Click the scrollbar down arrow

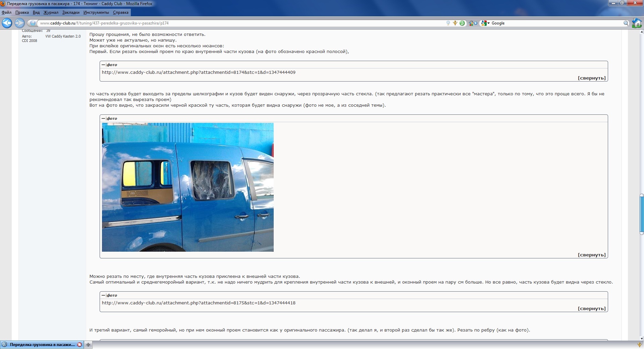click(642, 338)
